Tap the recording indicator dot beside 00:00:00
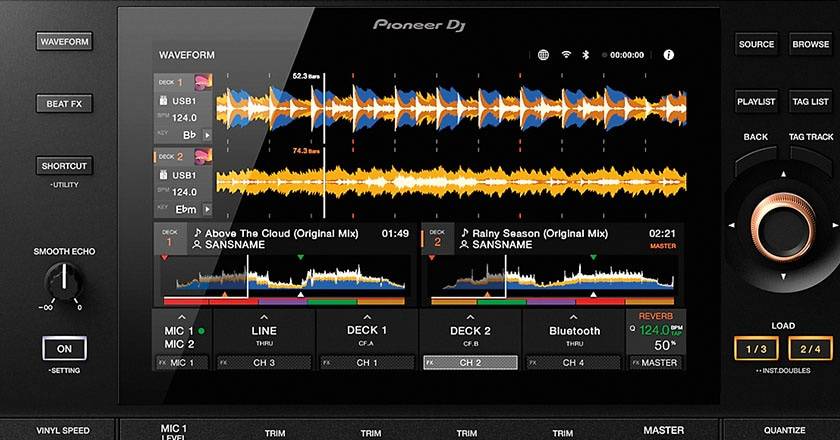This screenshot has height=440, width=840. click(x=604, y=55)
